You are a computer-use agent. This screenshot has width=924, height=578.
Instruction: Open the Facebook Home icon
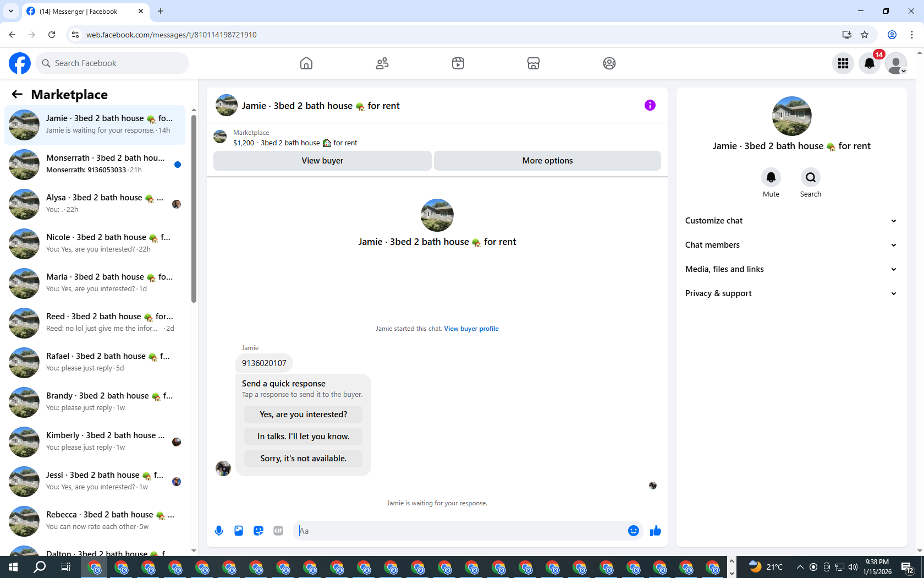pyautogui.click(x=306, y=63)
